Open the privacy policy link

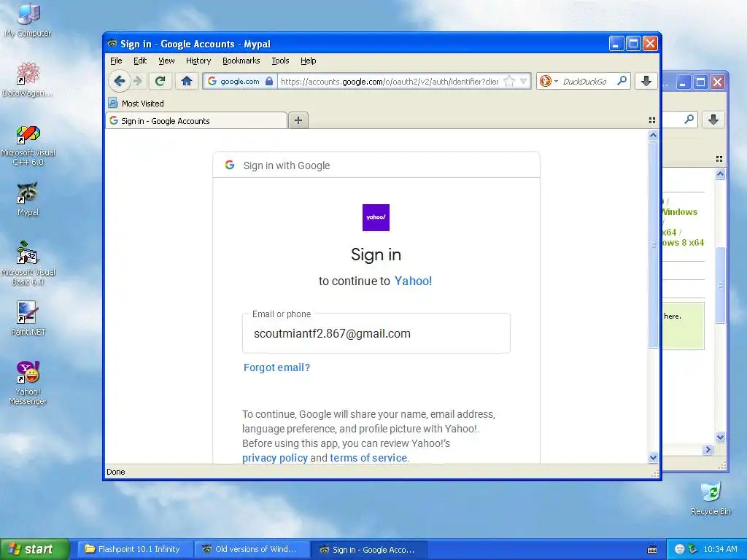[x=275, y=458]
